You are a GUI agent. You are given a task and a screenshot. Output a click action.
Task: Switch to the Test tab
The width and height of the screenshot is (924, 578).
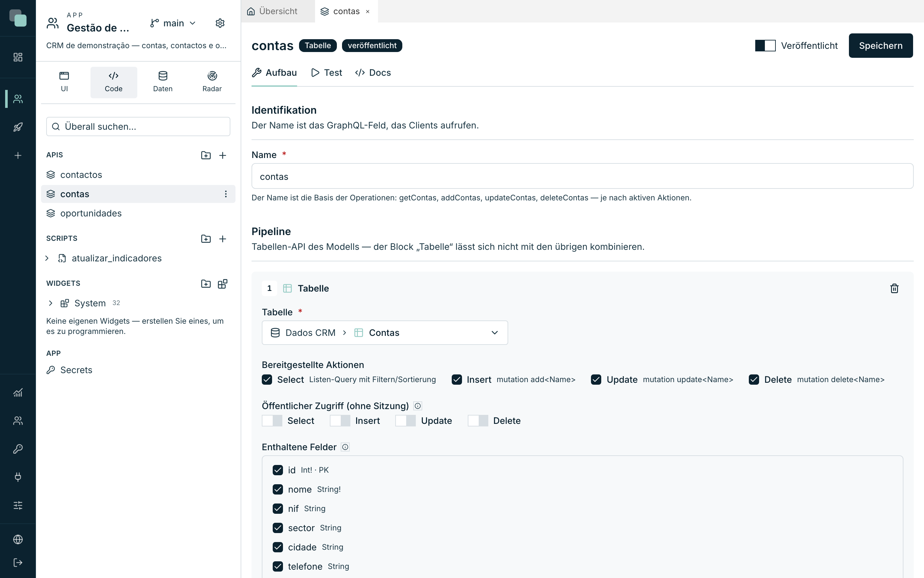327,73
